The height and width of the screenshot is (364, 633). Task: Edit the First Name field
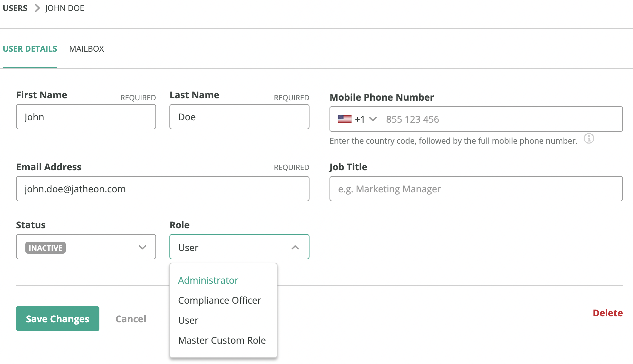coord(86,117)
